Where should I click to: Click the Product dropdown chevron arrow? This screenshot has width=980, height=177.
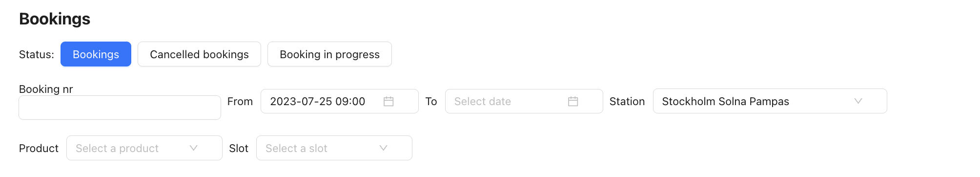(193, 148)
